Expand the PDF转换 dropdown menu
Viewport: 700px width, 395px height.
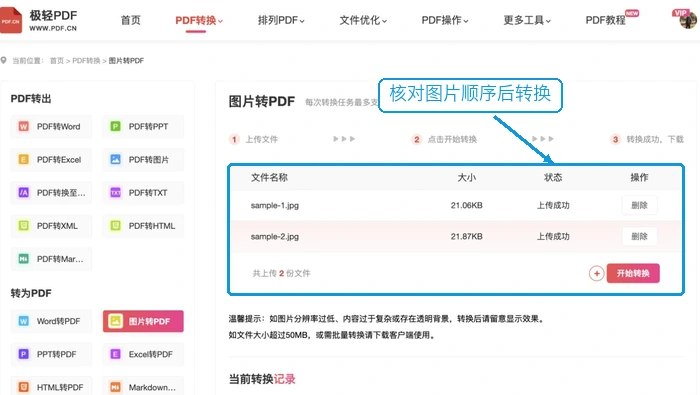click(x=199, y=20)
